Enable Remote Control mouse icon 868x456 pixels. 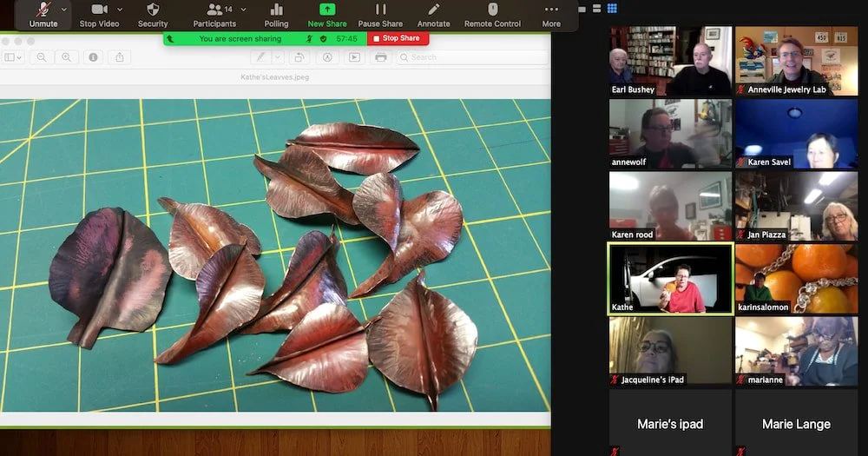[492, 15]
